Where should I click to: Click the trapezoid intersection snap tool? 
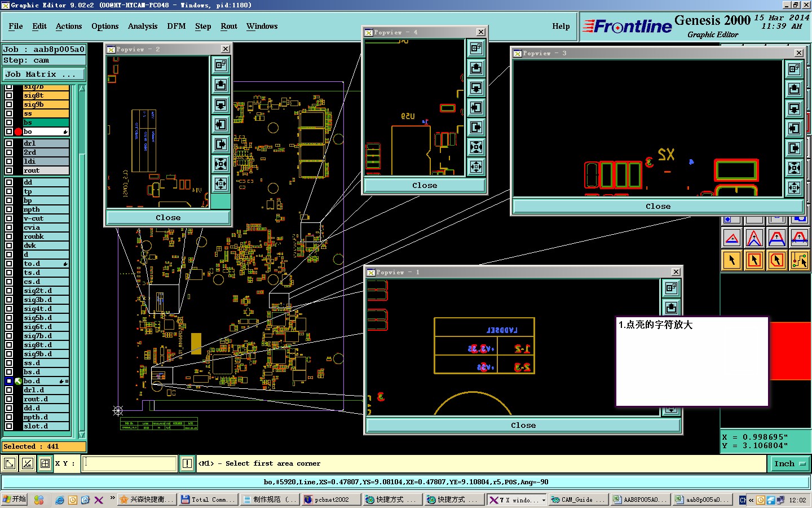tap(800, 238)
